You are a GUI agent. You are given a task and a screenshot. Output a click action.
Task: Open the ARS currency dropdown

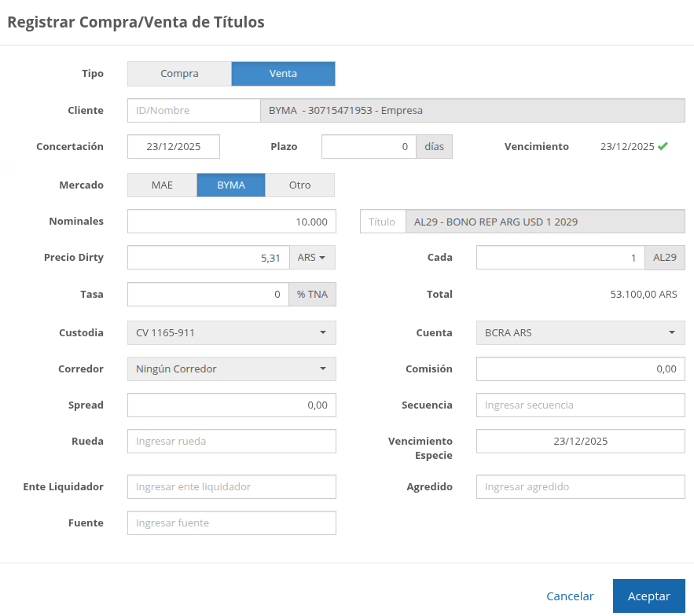click(311, 258)
